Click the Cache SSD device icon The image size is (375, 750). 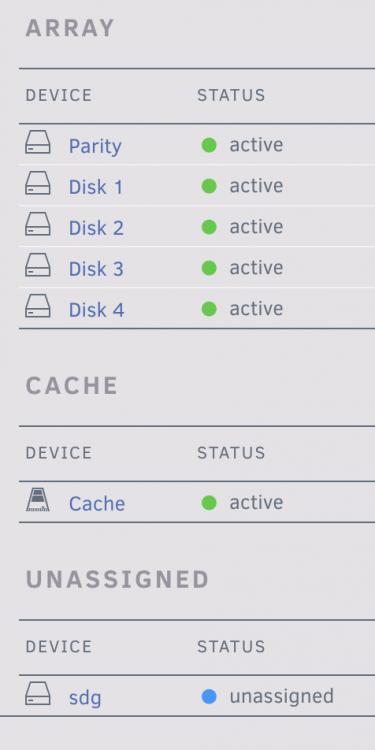click(38, 500)
